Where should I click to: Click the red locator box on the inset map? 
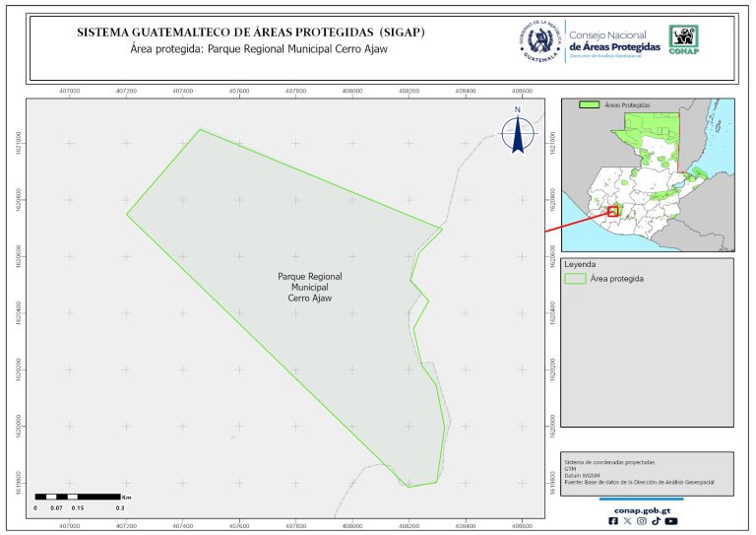tap(613, 211)
